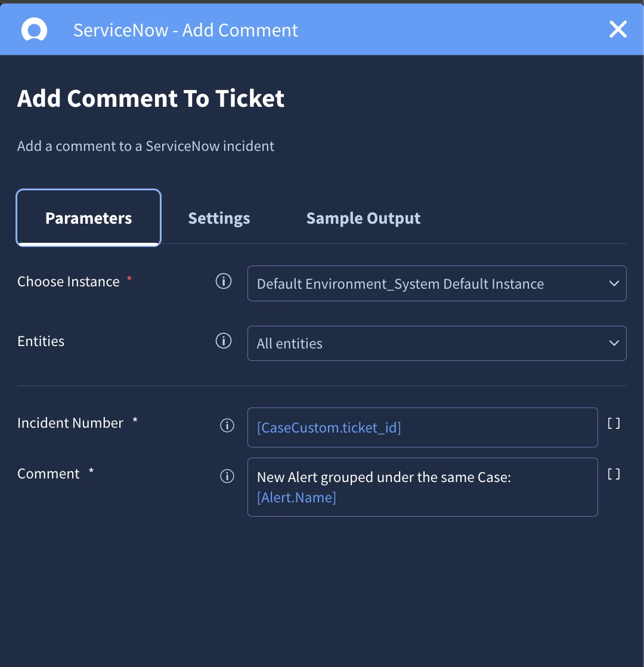Screen dimensions: 644x667
Task: Open the All entities dropdown
Action: [x=436, y=343]
